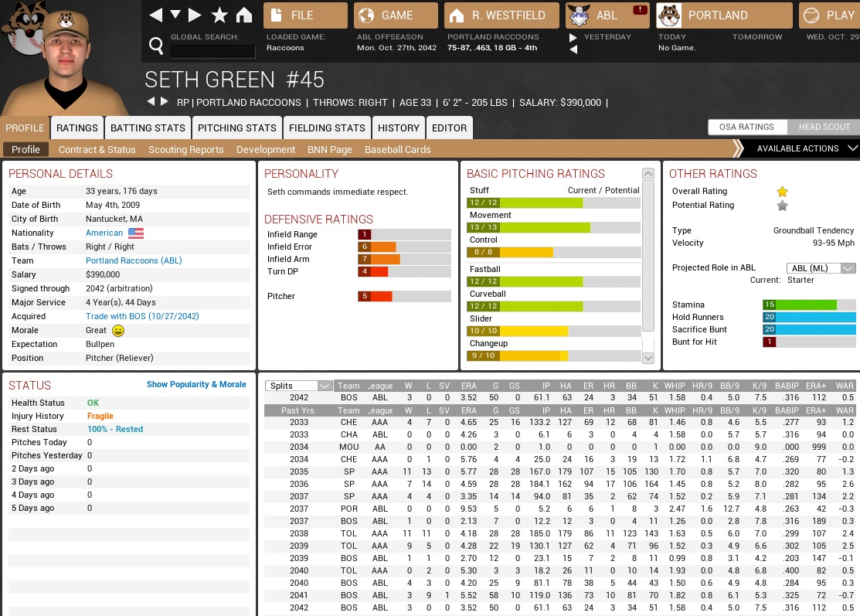Screen dimensions: 860x616
Task: Click the back navigation arrow
Action: [156, 15]
